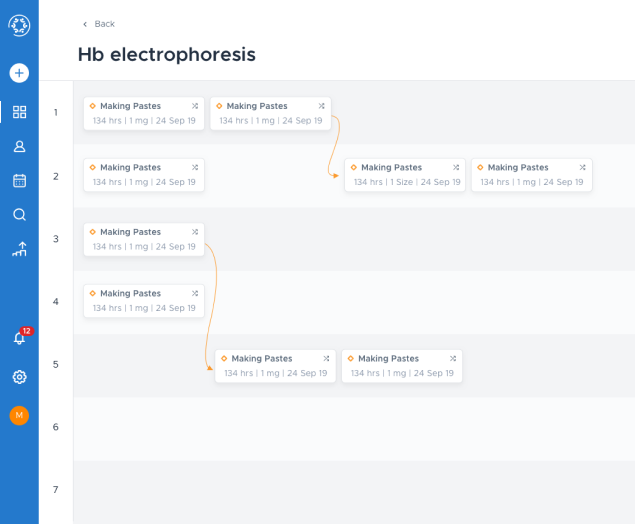Click shuffle icon on first row 1 card

pyautogui.click(x=195, y=106)
